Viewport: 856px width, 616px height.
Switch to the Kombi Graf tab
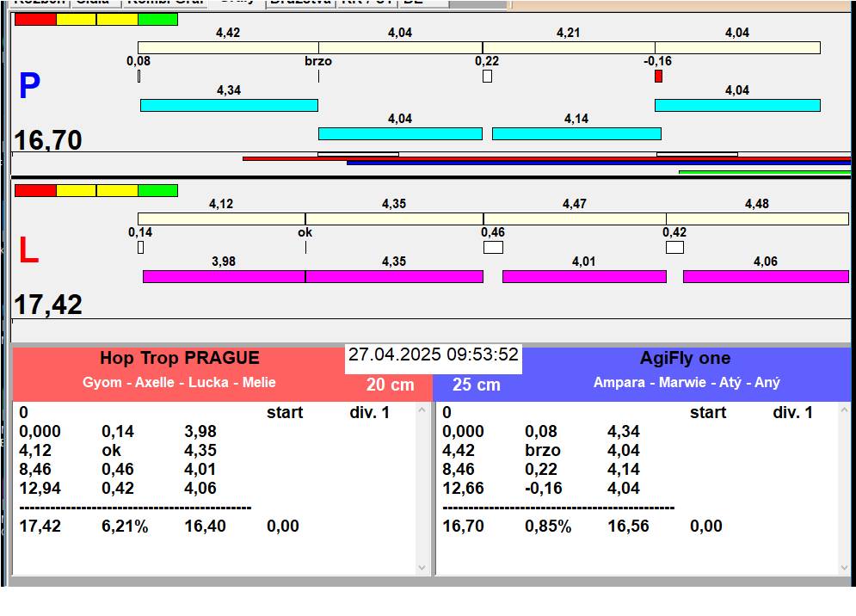pyautogui.click(x=163, y=3)
